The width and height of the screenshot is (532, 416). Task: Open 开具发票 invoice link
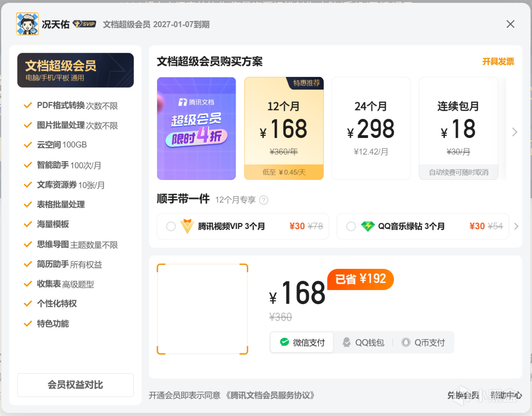coord(498,62)
